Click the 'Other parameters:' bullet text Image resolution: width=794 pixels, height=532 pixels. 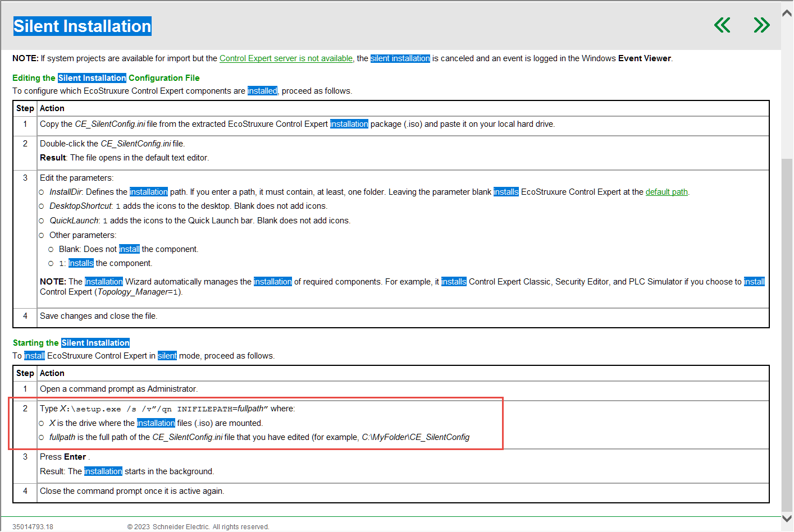(83, 235)
